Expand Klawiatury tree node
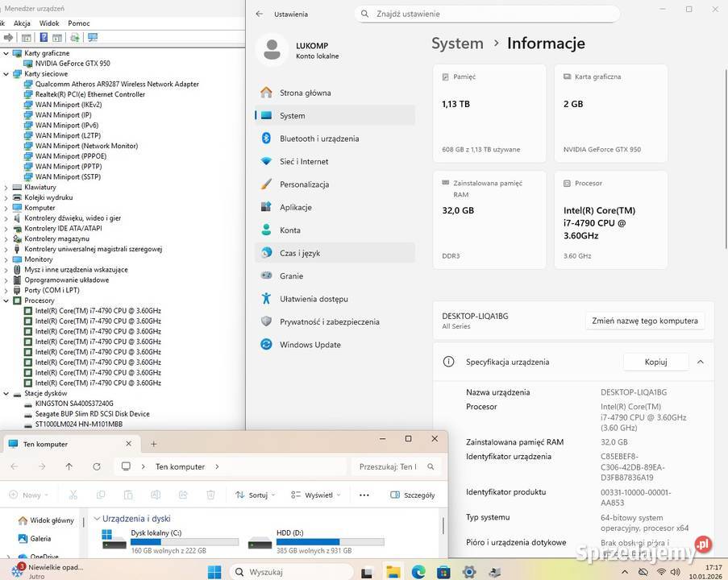Image resolution: width=728 pixels, height=580 pixels. [6, 188]
